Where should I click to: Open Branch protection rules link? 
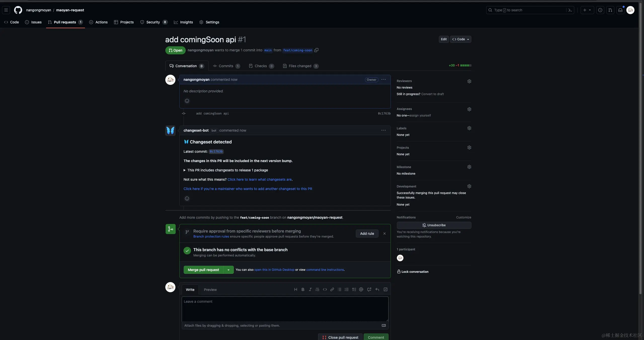[x=211, y=236]
